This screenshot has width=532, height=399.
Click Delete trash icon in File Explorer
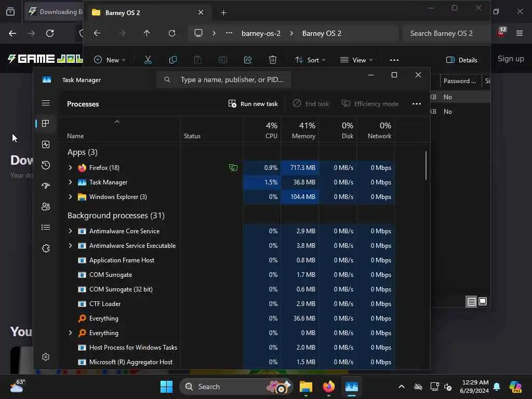click(272, 60)
